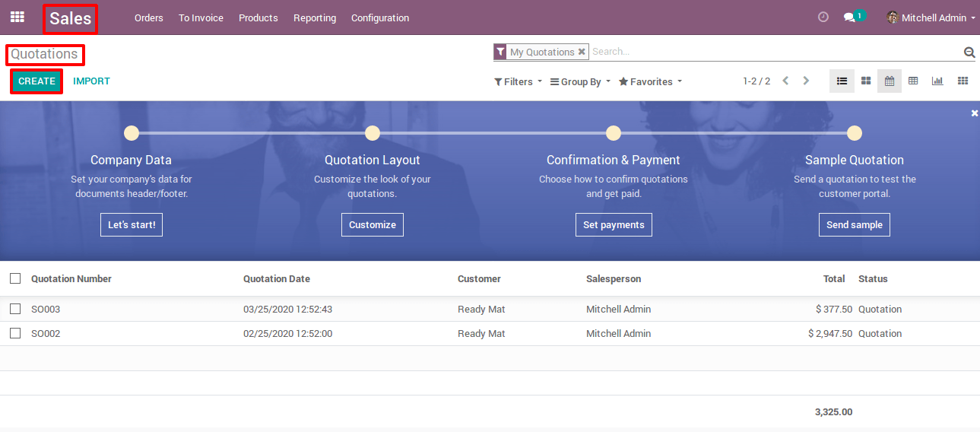This screenshot has width=980, height=432.
Task: Expand the Filters dropdown
Action: tap(518, 81)
